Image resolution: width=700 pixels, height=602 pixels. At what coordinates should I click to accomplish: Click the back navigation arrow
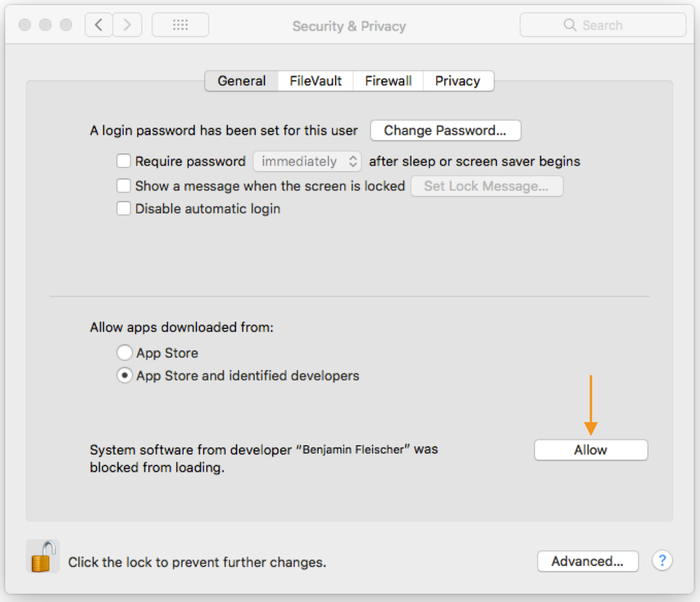99,25
